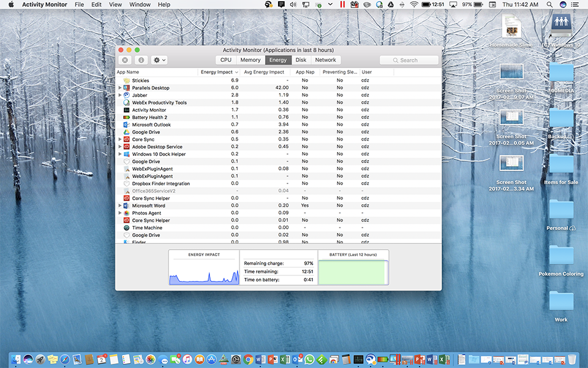Expand the Jabber process row

(120, 95)
